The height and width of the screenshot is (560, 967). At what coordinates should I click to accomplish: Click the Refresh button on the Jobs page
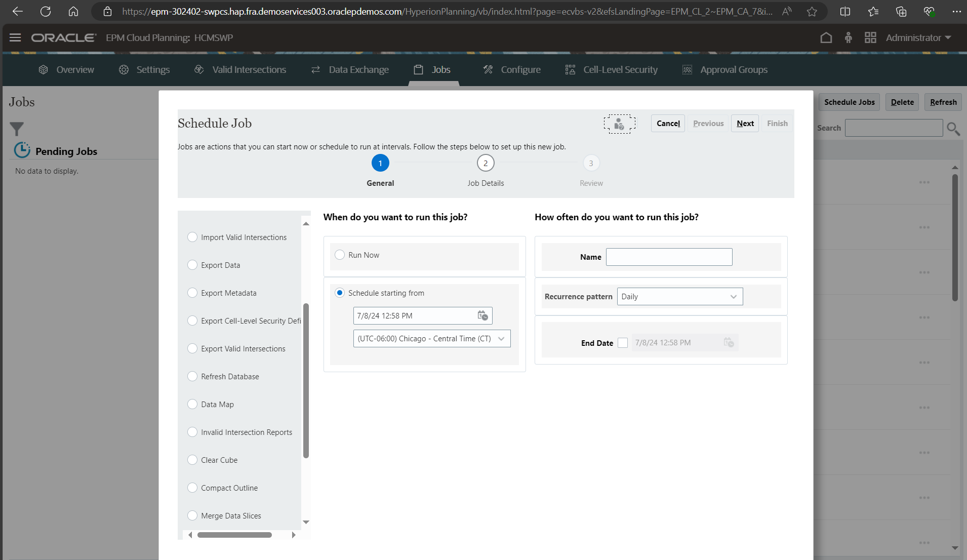click(942, 102)
